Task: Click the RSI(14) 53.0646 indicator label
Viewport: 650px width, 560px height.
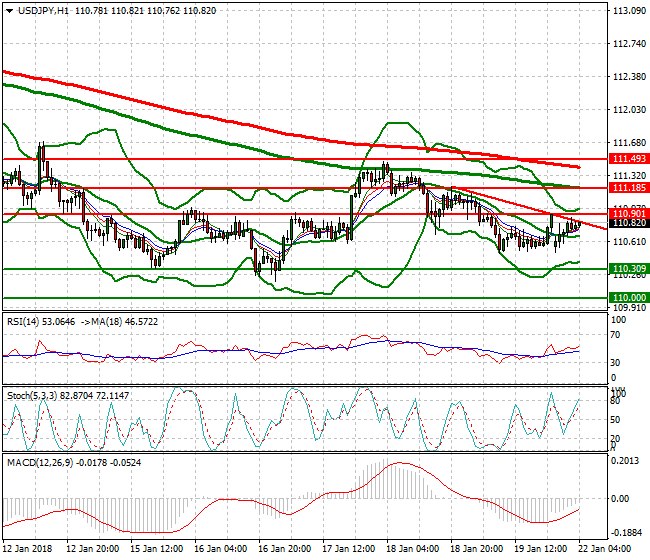Action: pyautogui.click(x=41, y=322)
